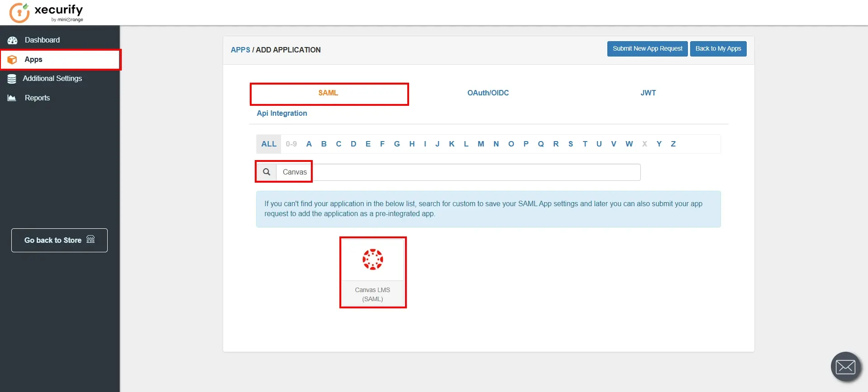868x392 pixels.
Task: Switch to the JWT tab
Action: (x=648, y=93)
